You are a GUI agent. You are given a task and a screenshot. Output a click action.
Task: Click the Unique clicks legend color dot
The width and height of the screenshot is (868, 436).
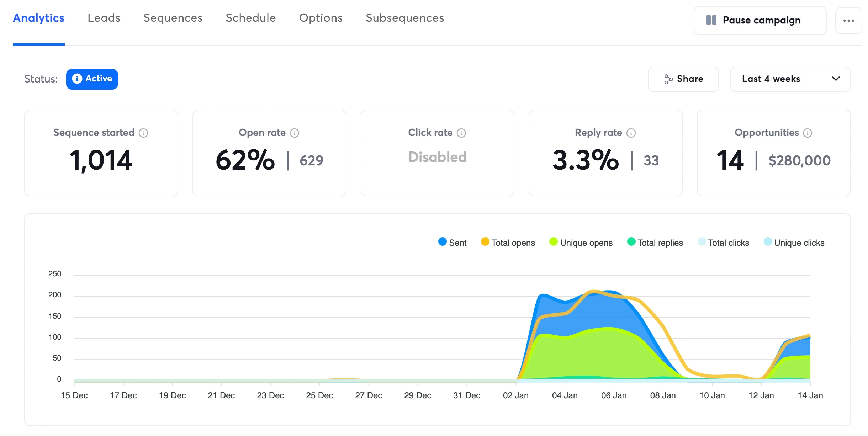pos(768,242)
